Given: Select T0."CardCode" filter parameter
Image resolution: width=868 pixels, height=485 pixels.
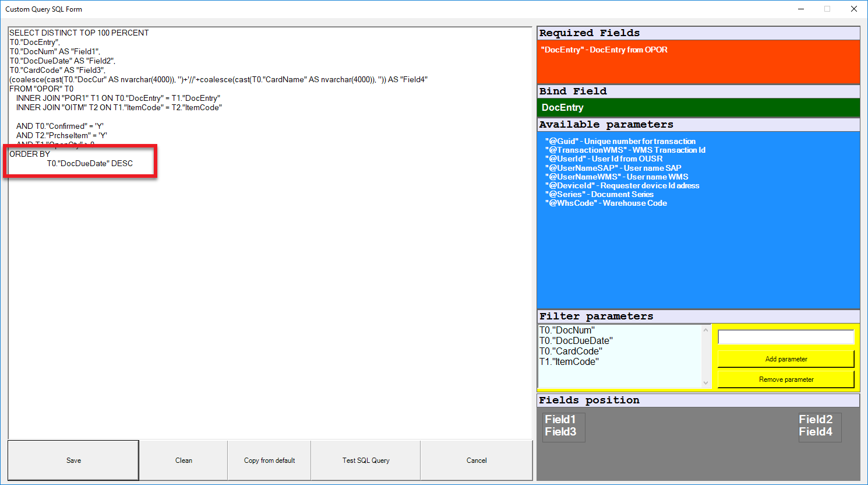Looking at the screenshot, I should click(570, 352).
